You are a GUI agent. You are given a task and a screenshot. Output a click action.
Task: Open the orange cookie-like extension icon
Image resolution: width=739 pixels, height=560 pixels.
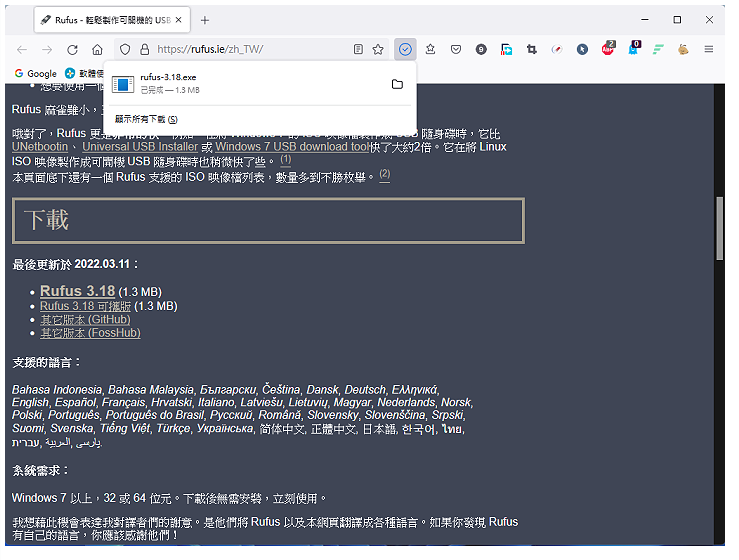[x=683, y=49]
